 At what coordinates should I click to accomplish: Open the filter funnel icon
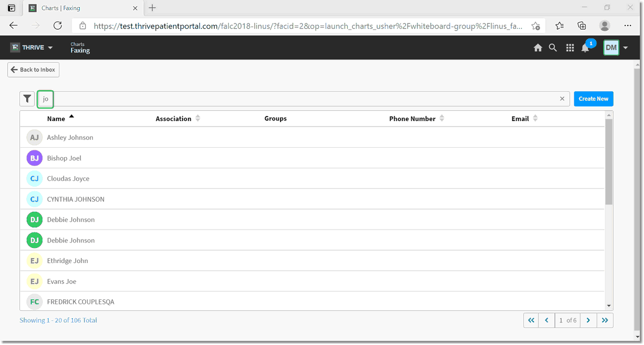pos(27,99)
